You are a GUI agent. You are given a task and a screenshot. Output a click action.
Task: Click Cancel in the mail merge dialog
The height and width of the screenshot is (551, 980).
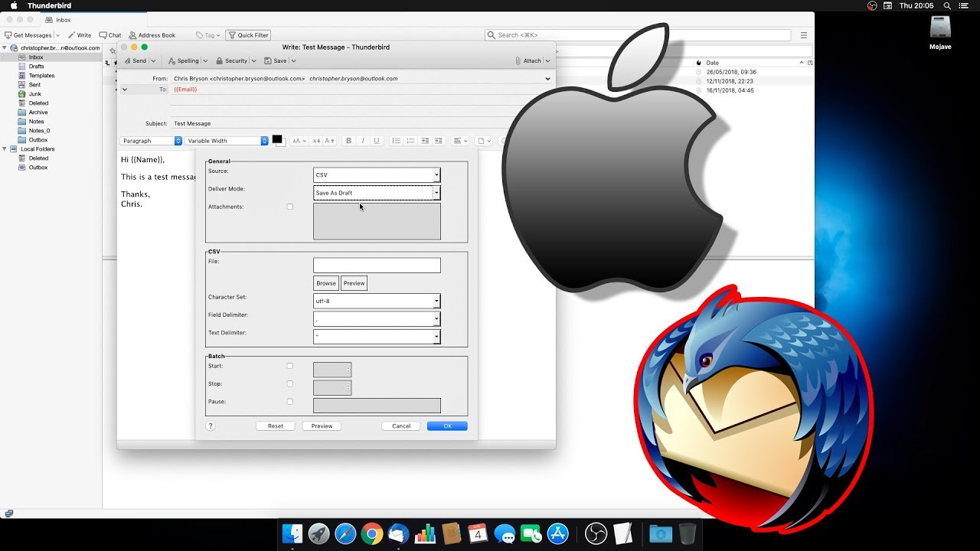click(x=401, y=426)
